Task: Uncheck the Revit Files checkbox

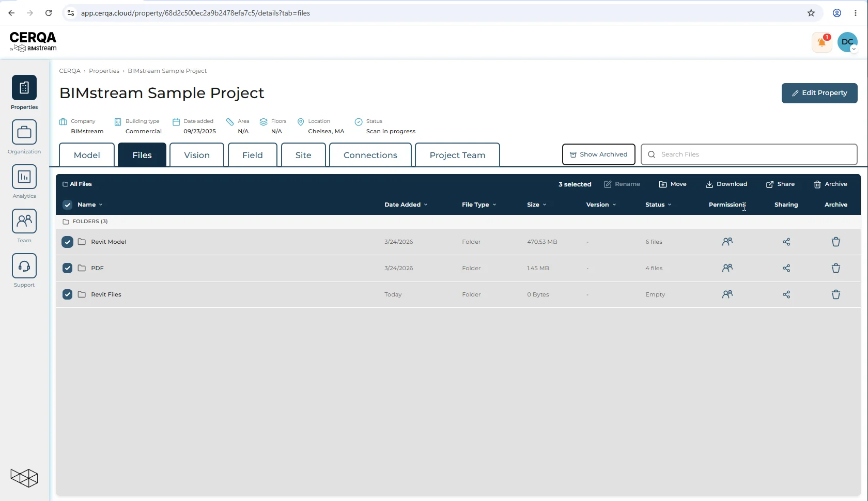Action: tap(67, 294)
